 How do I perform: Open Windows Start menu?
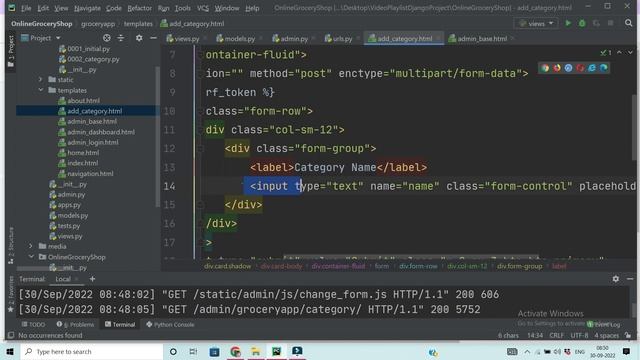[10, 351]
